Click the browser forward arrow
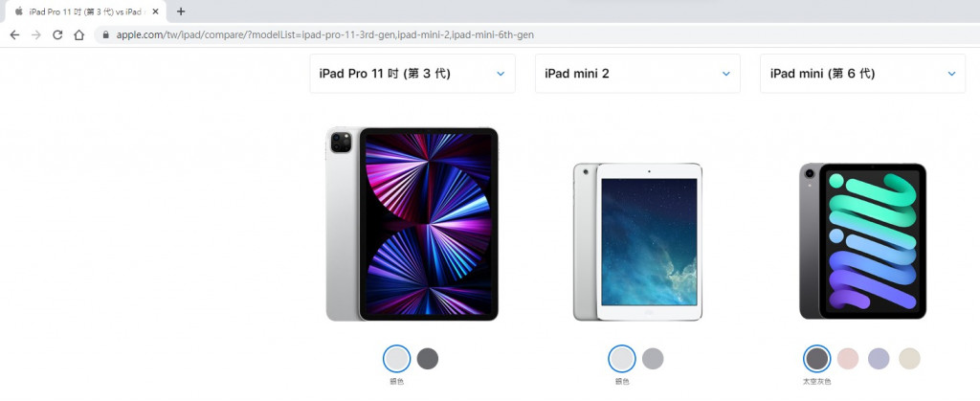 click(35, 35)
